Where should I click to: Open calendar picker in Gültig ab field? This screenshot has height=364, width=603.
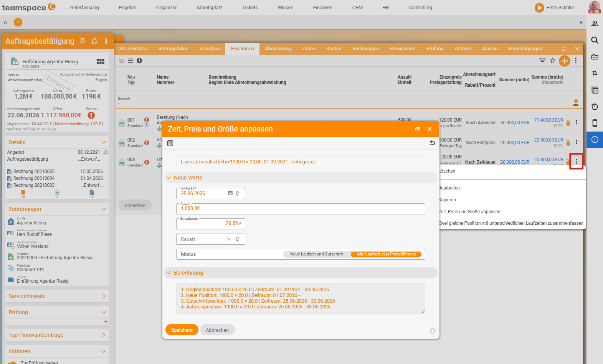[230, 193]
